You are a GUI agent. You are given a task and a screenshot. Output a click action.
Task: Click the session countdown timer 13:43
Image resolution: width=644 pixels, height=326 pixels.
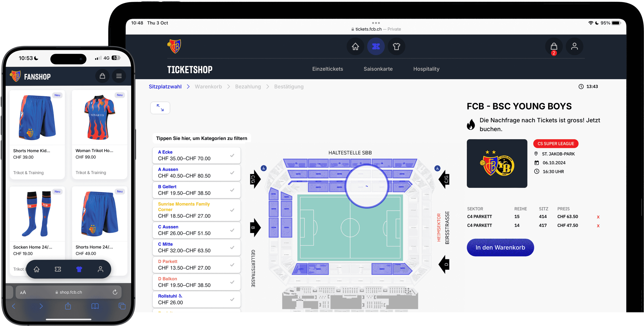coord(588,87)
